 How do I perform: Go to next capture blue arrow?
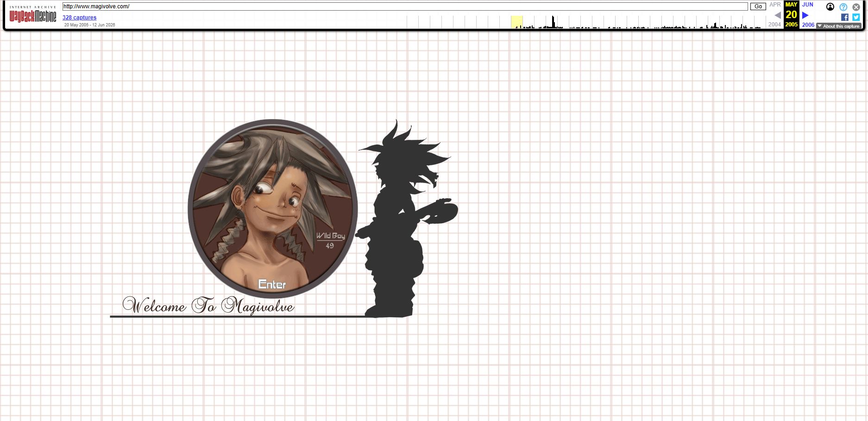pyautogui.click(x=805, y=15)
